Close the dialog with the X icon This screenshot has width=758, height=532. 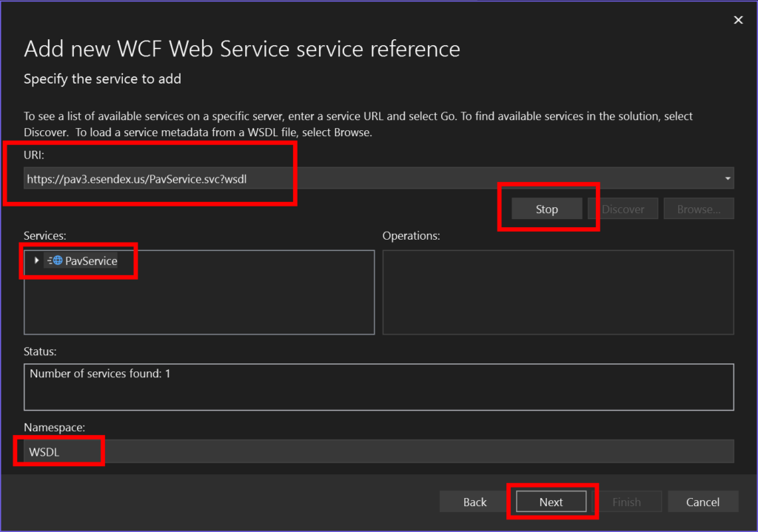737,20
